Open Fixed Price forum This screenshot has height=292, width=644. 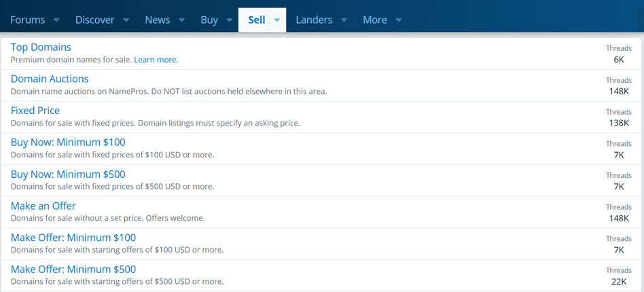(35, 111)
